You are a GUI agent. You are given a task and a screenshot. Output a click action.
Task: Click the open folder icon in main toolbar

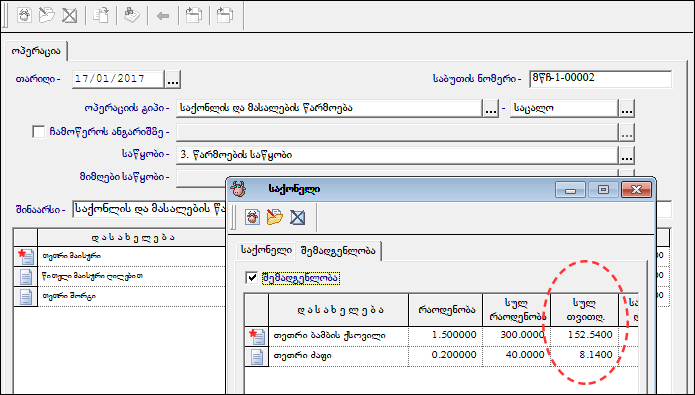coord(47,16)
